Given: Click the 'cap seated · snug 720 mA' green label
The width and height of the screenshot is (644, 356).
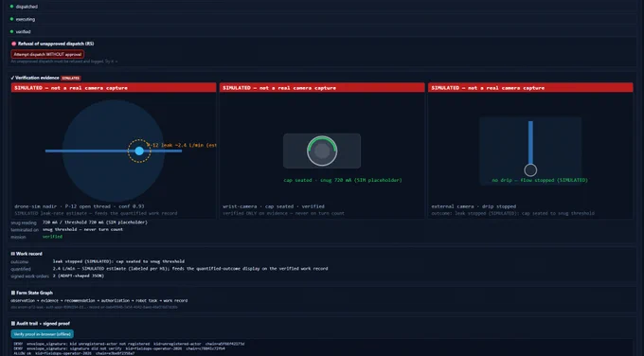Looking at the screenshot, I should 343,180.
